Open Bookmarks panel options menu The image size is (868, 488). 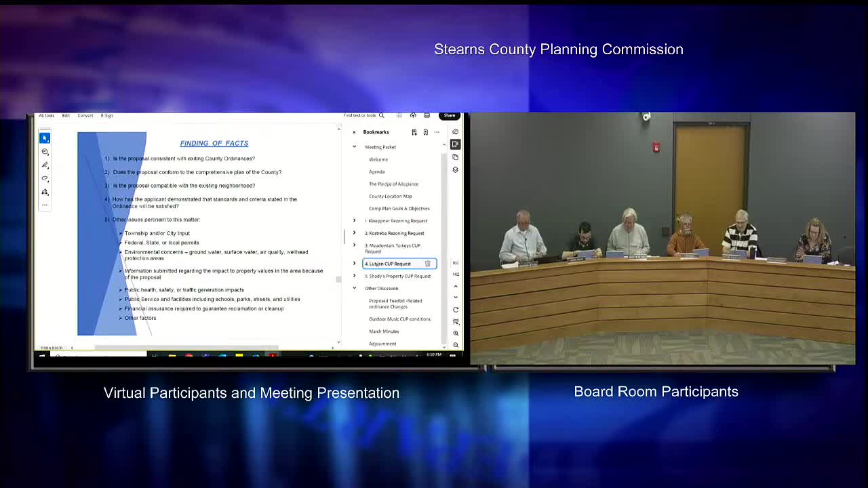[437, 132]
